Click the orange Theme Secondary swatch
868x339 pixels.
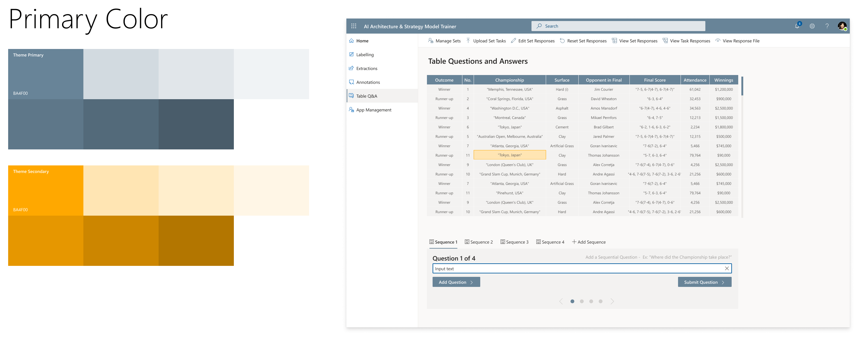click(45, 190)
